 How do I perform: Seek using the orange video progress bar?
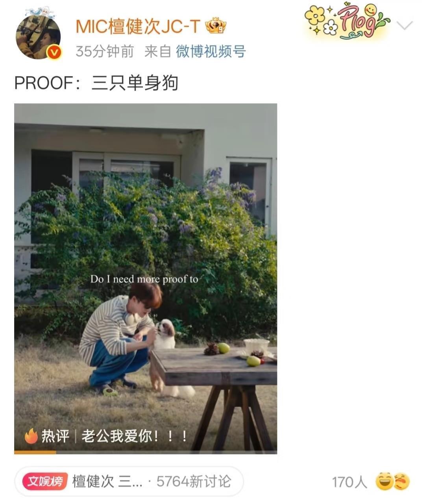146,452
